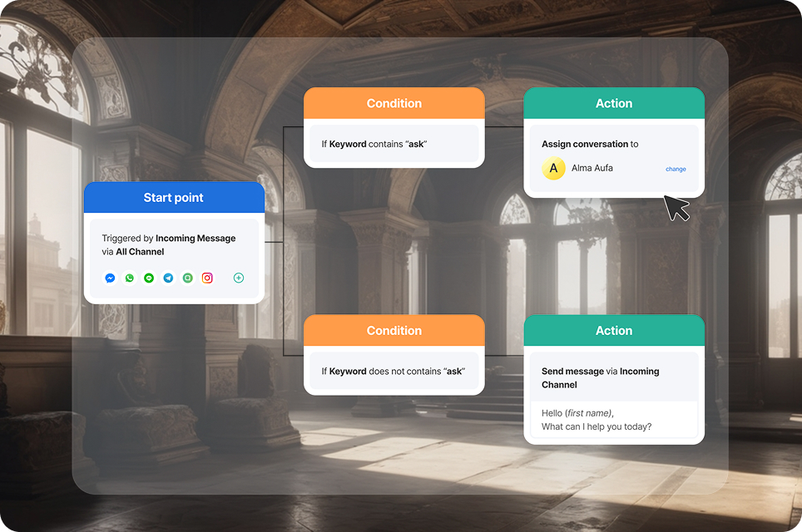
Task: Click 'Send message via Incoming Channel' text
Action: tap(600, 378)
